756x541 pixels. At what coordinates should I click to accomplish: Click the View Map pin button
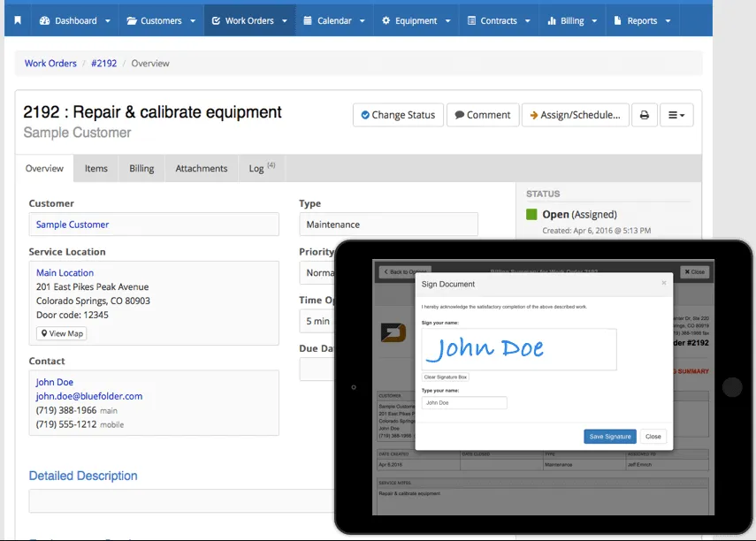(x=62, y=333)
